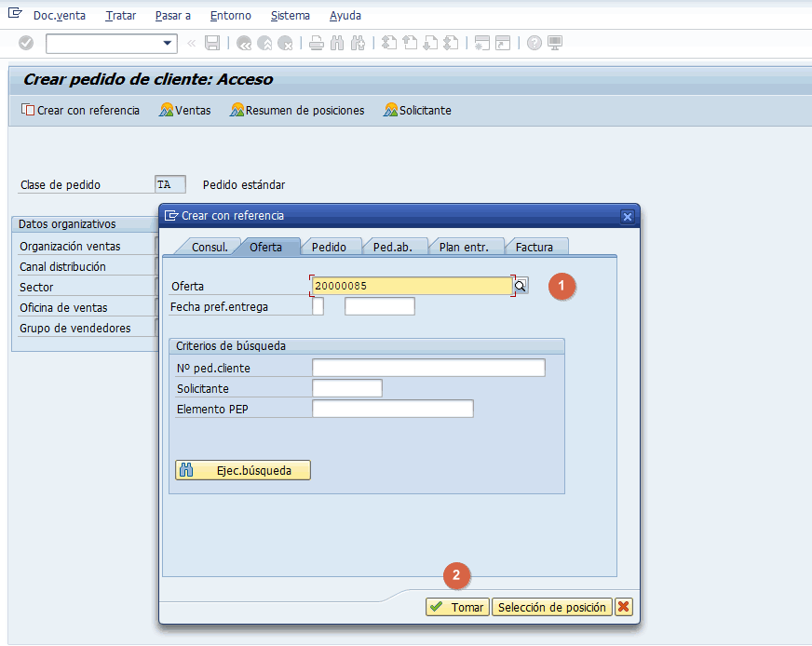The width and height of the screenshot is (812, 646).
Task: Switch to the Oferta tab
Action: [x=265, y=247]
